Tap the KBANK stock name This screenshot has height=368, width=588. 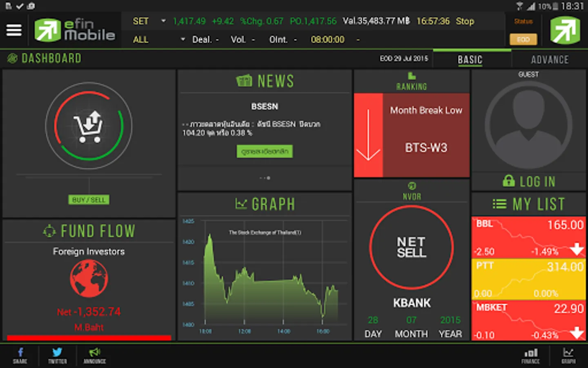(x=412, y=303)
